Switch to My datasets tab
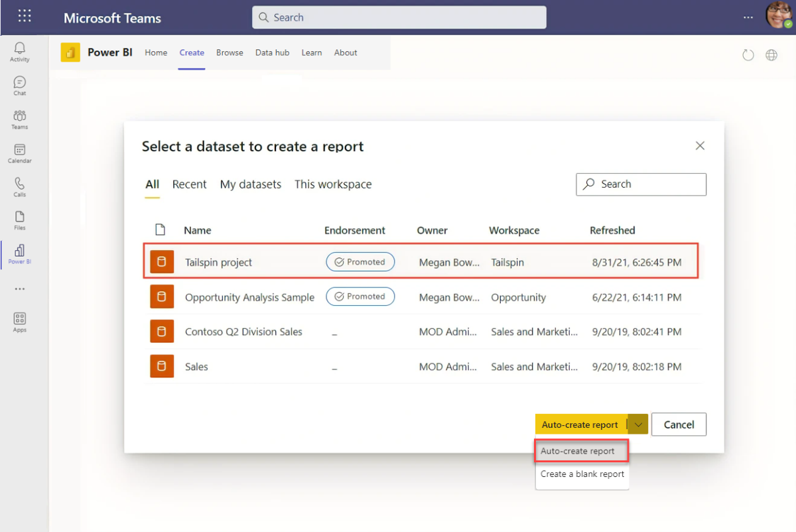The width and height of the screenshot is (796, 532). pos(251,184)
